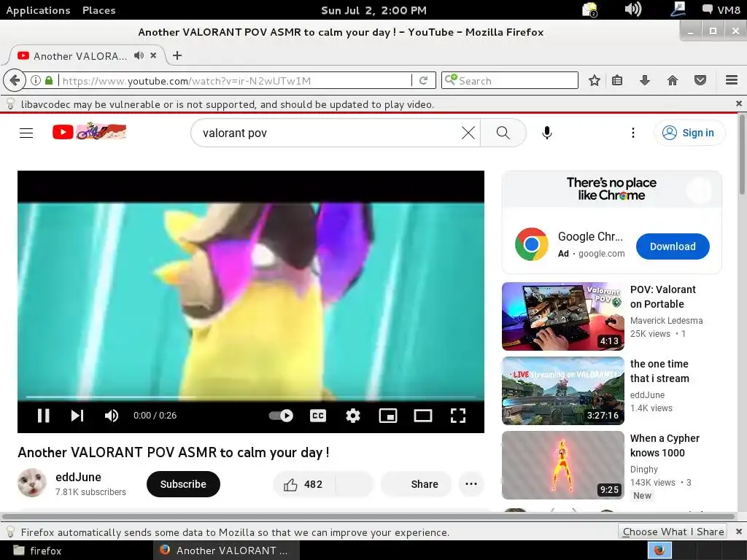
Task: Open eddJune channel avatar
Action: (32, 483)
